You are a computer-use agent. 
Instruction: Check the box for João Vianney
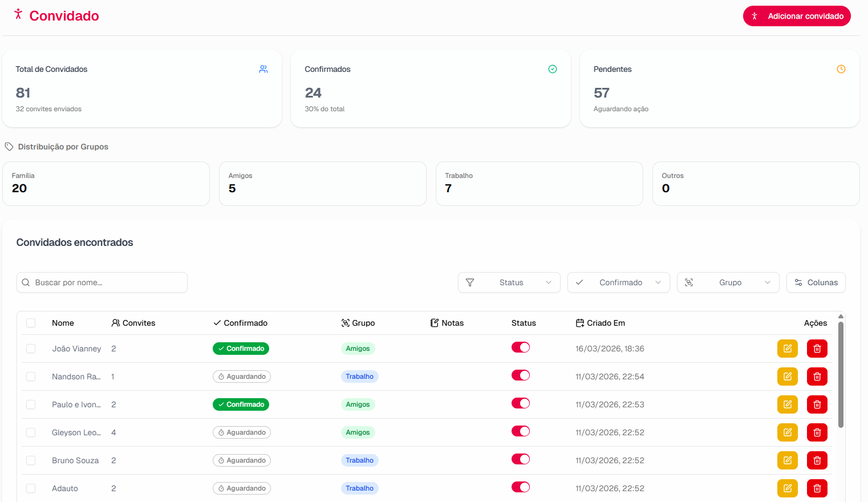click(x=31, y=349)
